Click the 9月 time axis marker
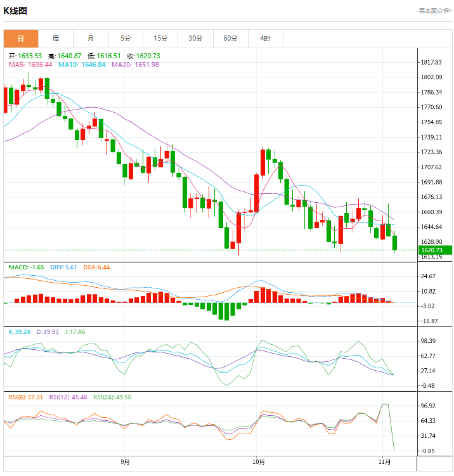 (x=125, y=462)
